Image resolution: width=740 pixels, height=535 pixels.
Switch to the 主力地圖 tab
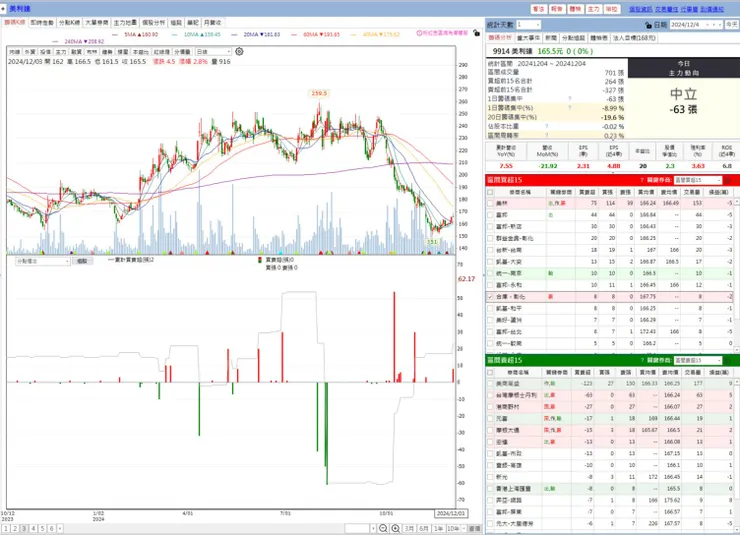point(125,23)
